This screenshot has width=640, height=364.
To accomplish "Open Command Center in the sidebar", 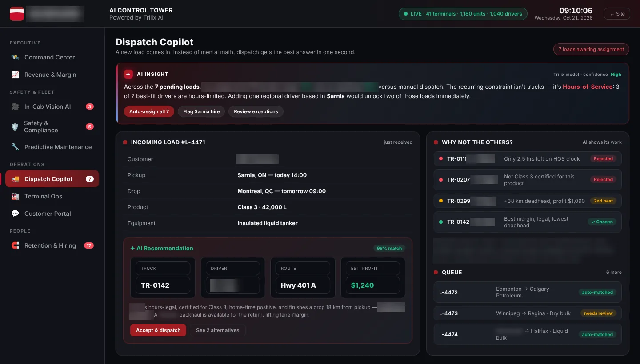I will (52, 57).
